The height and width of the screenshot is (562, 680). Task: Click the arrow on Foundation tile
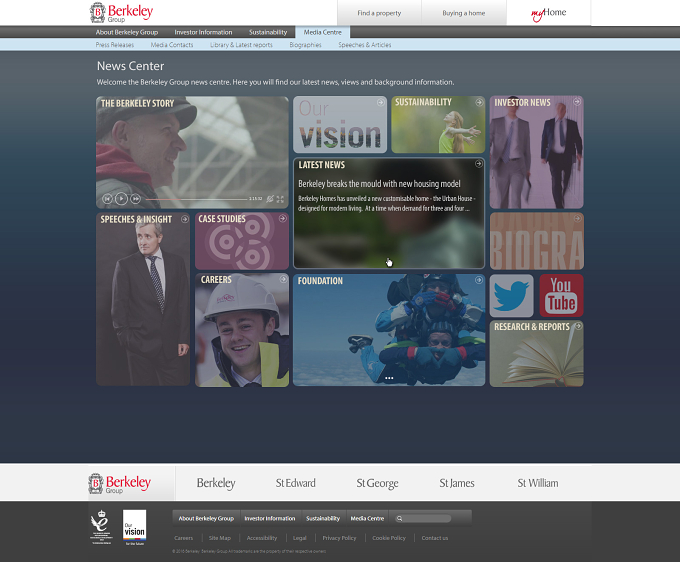[479, 280]
